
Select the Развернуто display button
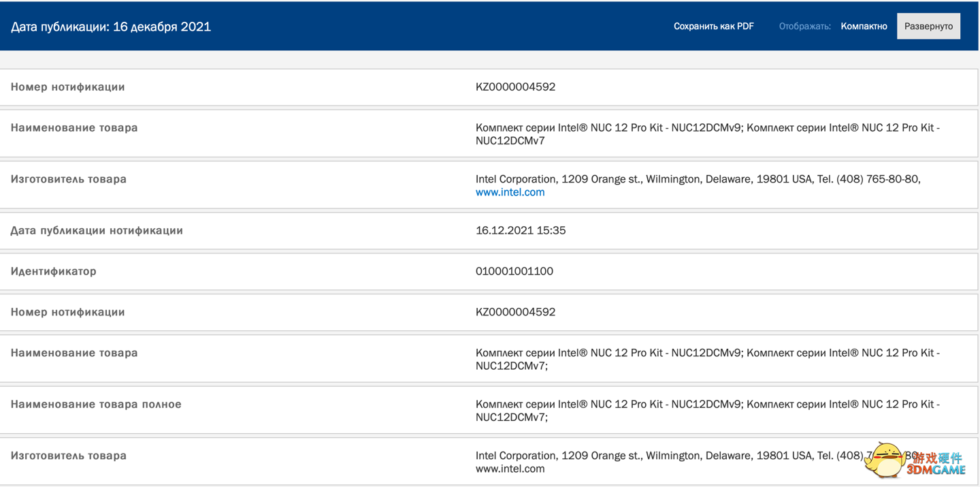click(x=928, y=27)
